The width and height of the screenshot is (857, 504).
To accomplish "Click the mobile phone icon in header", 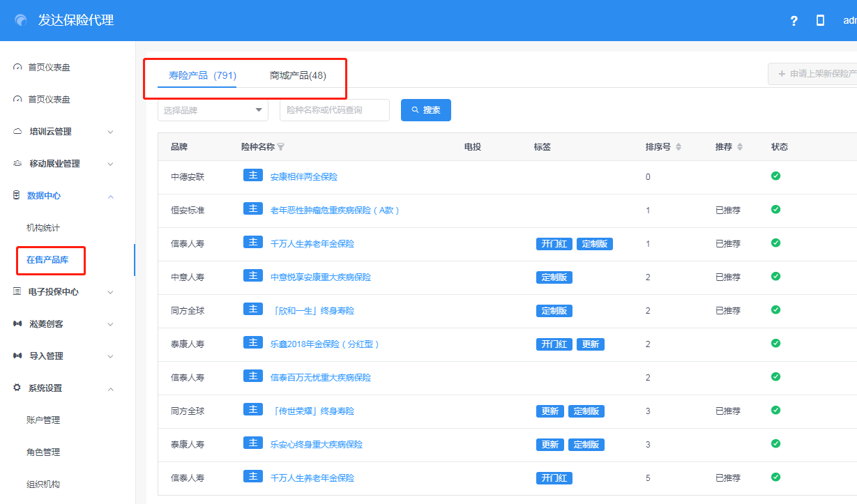I will [820, 21].
